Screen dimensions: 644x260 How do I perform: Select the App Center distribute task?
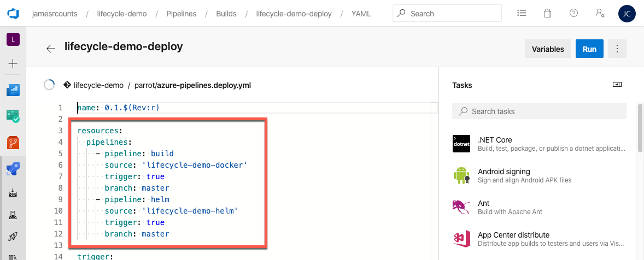tap(540, 239)
